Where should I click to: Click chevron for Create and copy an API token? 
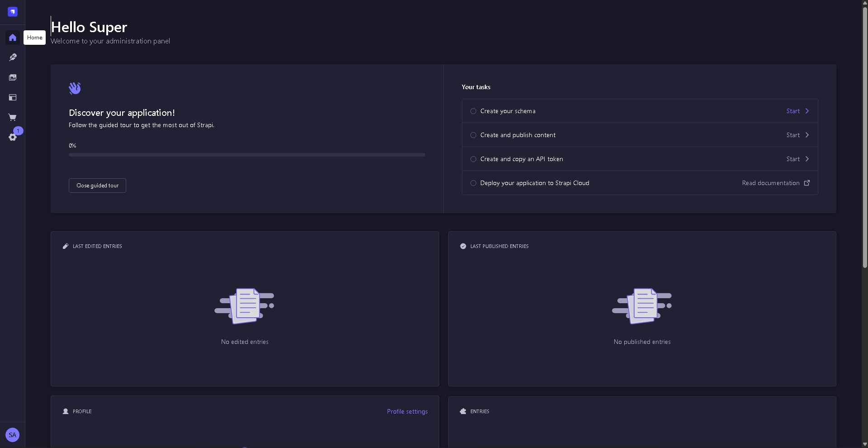[807, 159]
